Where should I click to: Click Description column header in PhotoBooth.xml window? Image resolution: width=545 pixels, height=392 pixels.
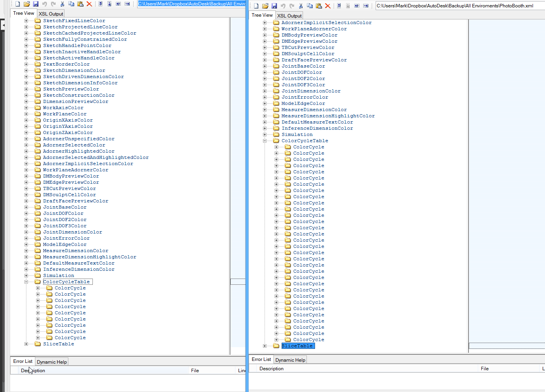pyautogui.click(x=367, y=369)
